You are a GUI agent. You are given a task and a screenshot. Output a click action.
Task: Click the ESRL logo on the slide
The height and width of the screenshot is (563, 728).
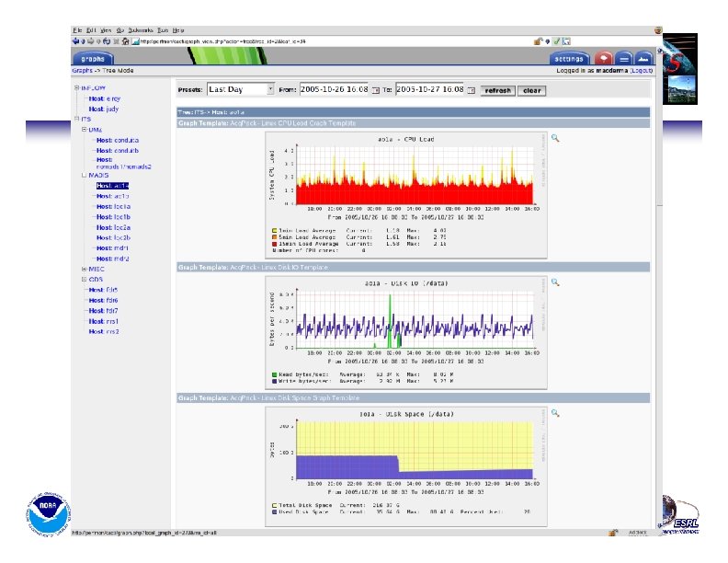point(681,515)
